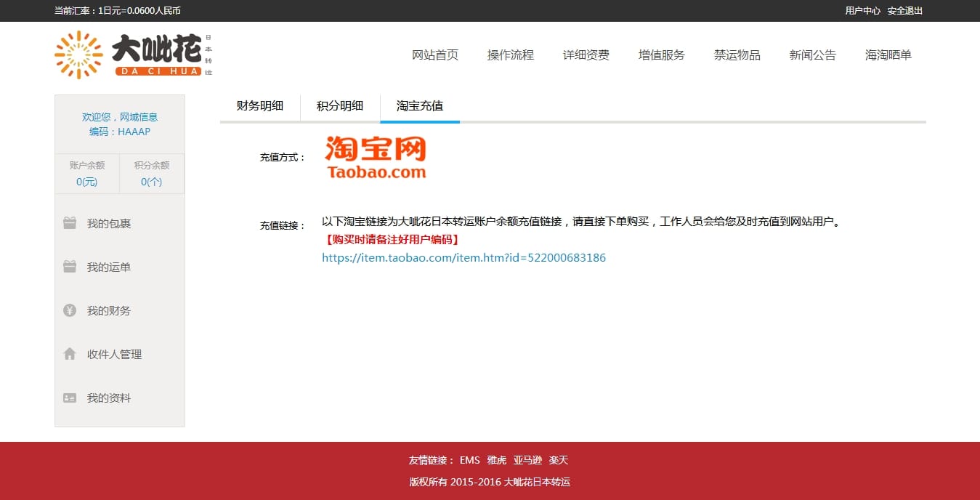Click the red 购买时请备注好用户编码 notice
This screenshot has height=500, width=980.
point(392,240)
